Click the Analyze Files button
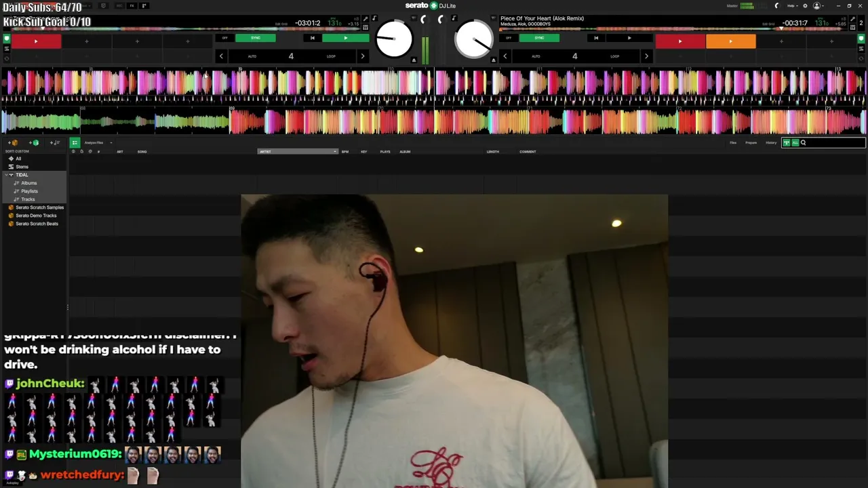868x488 pixels. [x=94, y=142]
